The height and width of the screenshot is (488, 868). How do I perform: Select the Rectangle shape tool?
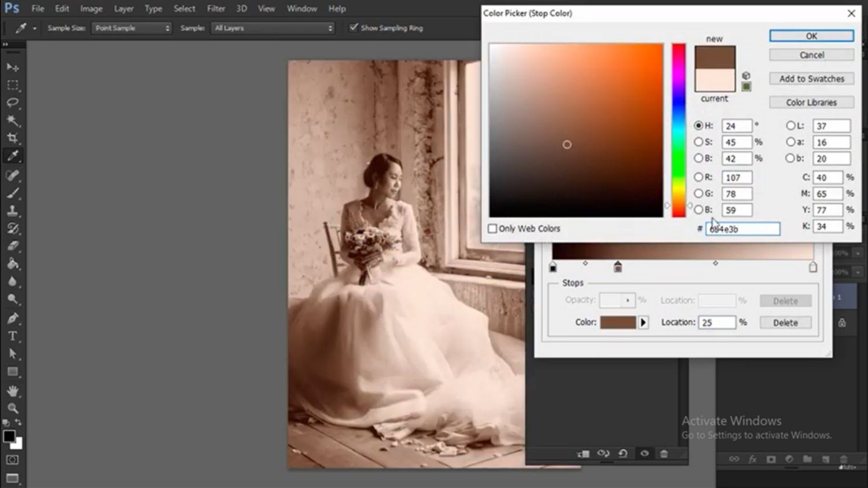[13, 372]
